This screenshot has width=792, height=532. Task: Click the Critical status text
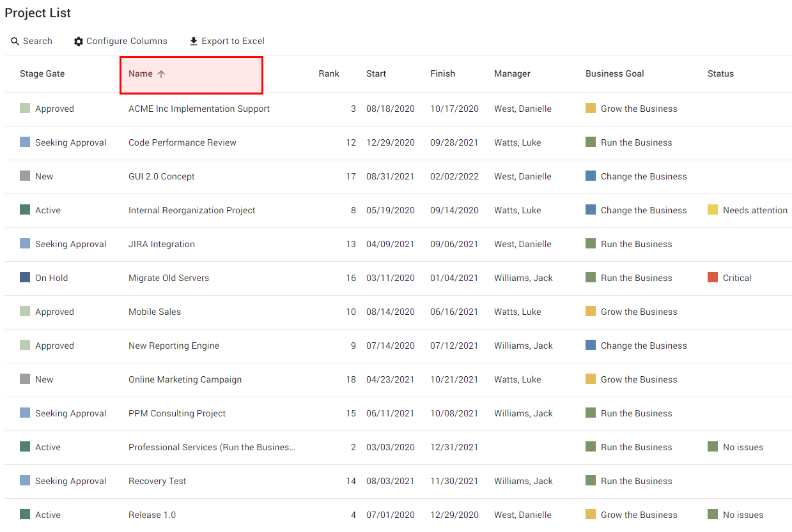(737, 278)
